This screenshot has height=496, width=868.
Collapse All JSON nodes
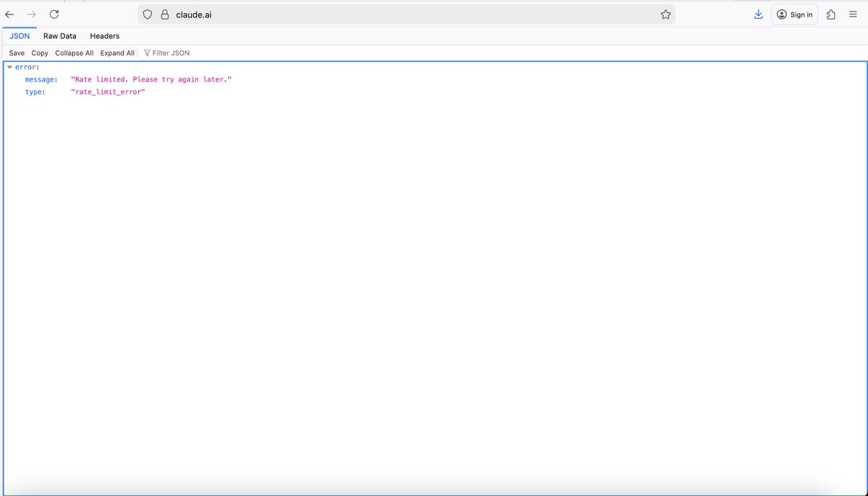click(75, 53)
